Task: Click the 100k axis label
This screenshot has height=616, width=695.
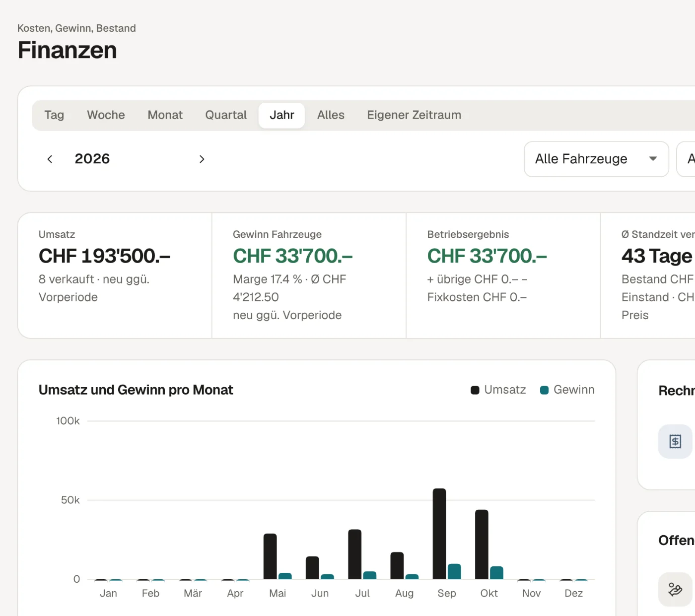Action: pos(68,421)
